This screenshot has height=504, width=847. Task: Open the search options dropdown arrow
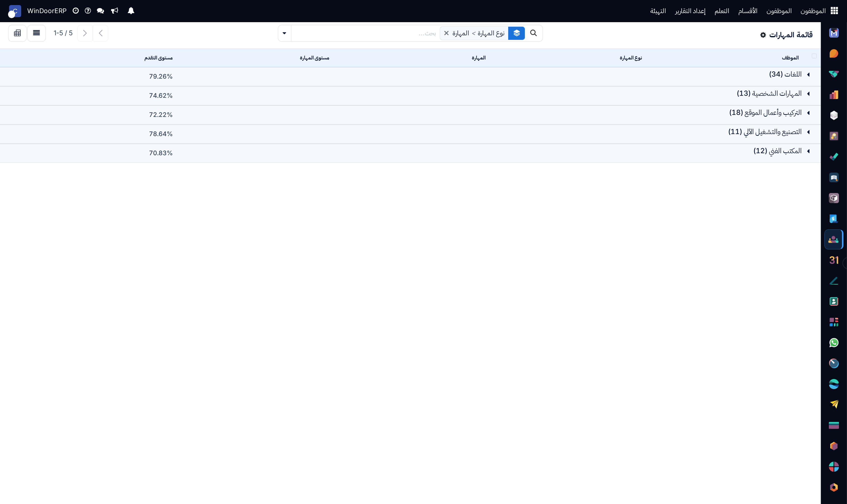(284, 33)
